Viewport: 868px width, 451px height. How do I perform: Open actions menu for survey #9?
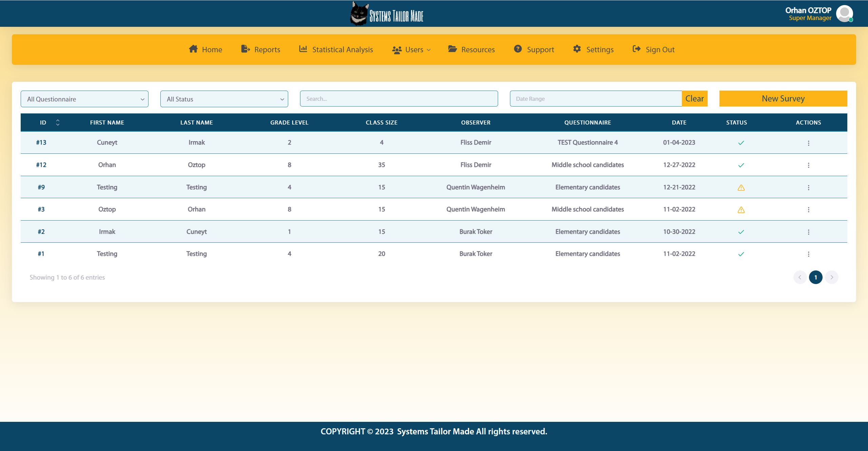click(808, 187)
